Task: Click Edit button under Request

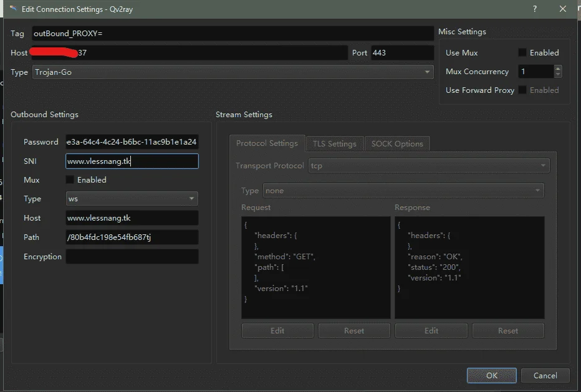Action: pos(277,330)
